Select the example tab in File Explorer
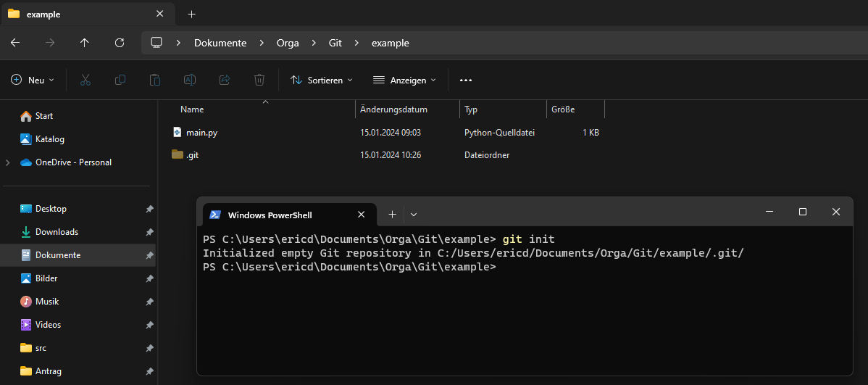The image size is (868, 385). pyautogui.click(x=88, y=14)
